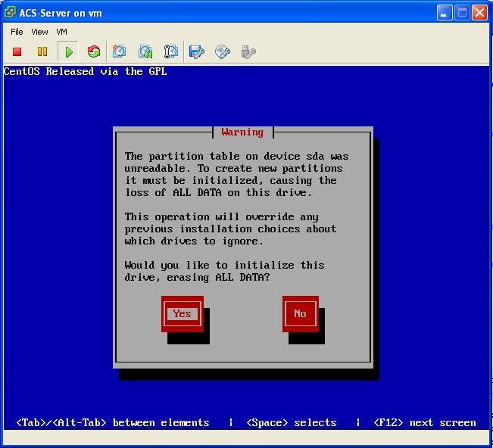The height and width of the screenshot is (448, 493).
Task: Open the View menu
Action: tap(39, 32)
